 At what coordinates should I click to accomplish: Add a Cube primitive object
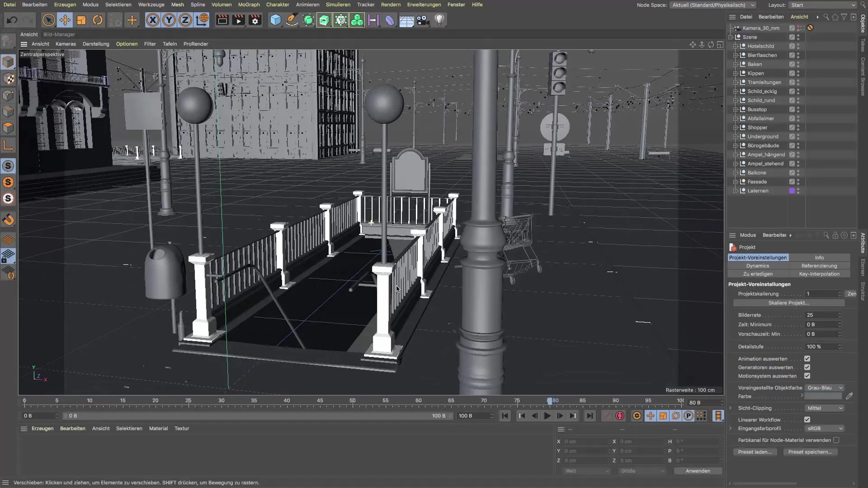276,20
